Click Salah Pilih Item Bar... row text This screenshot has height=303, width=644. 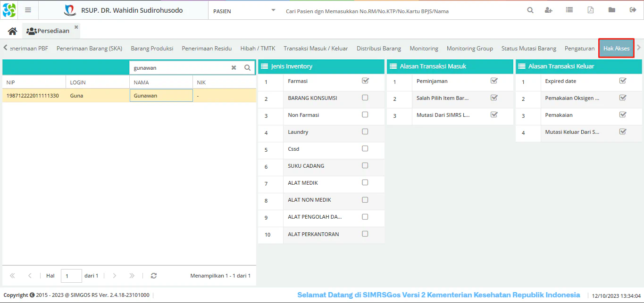(443, 98)
